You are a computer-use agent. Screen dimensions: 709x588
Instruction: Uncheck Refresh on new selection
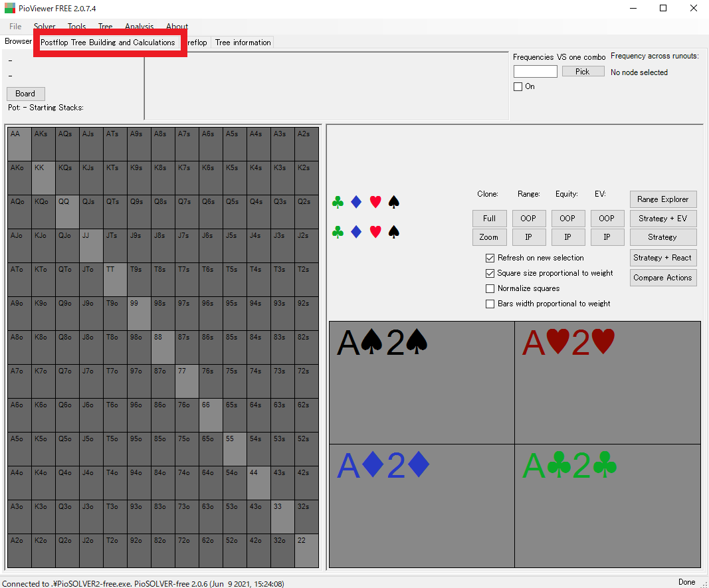pyautogui.click(x=490, y=258)
